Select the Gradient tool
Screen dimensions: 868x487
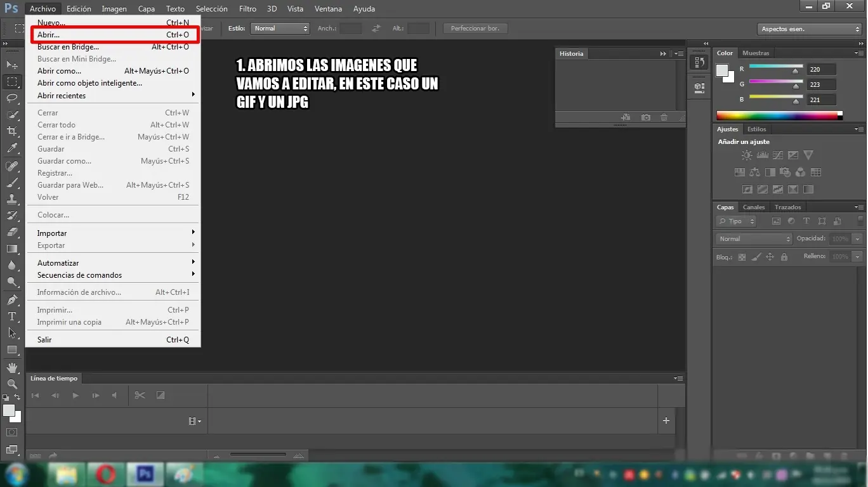coord(12,249)
